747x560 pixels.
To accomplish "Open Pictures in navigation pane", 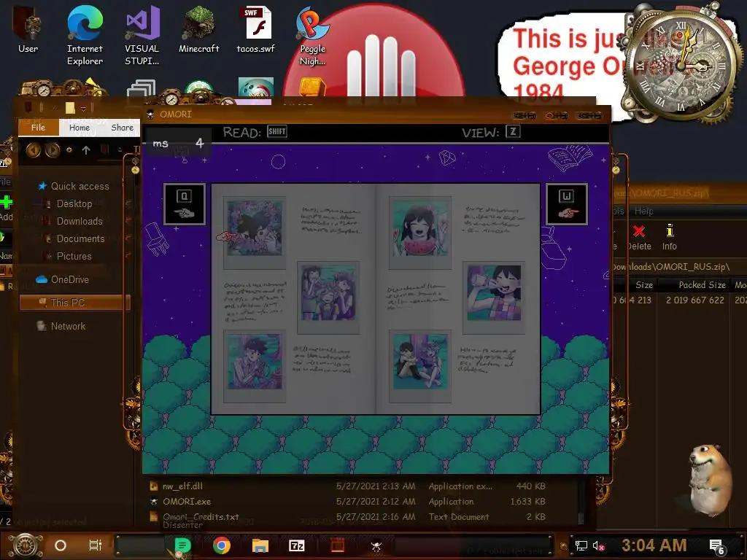I will point(74,256).
